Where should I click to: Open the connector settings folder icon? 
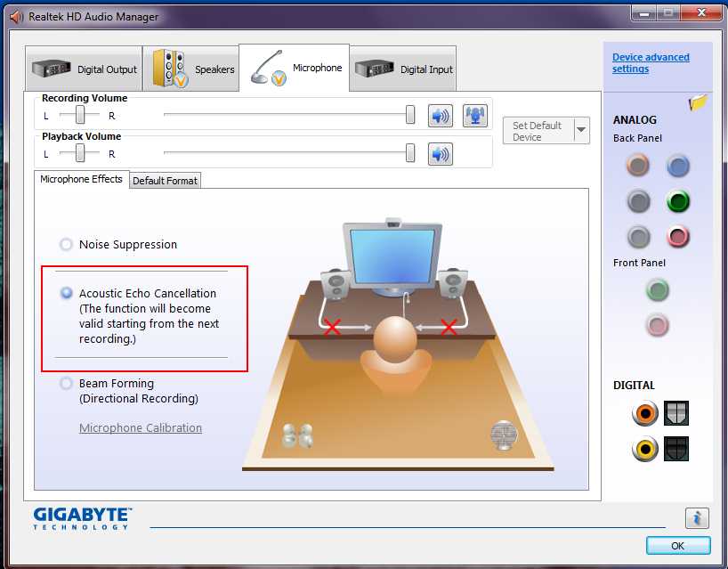pyautogui.click(x=698, y=102)
